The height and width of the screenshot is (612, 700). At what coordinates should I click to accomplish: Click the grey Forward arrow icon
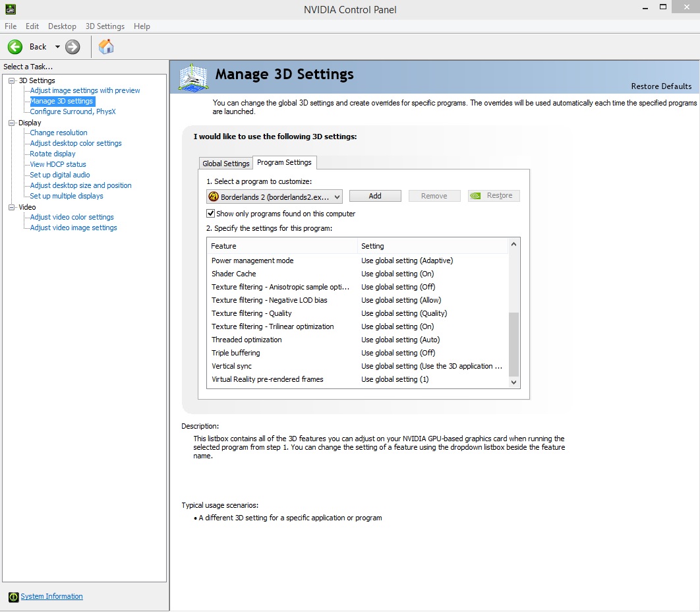(x=73, y=47)
